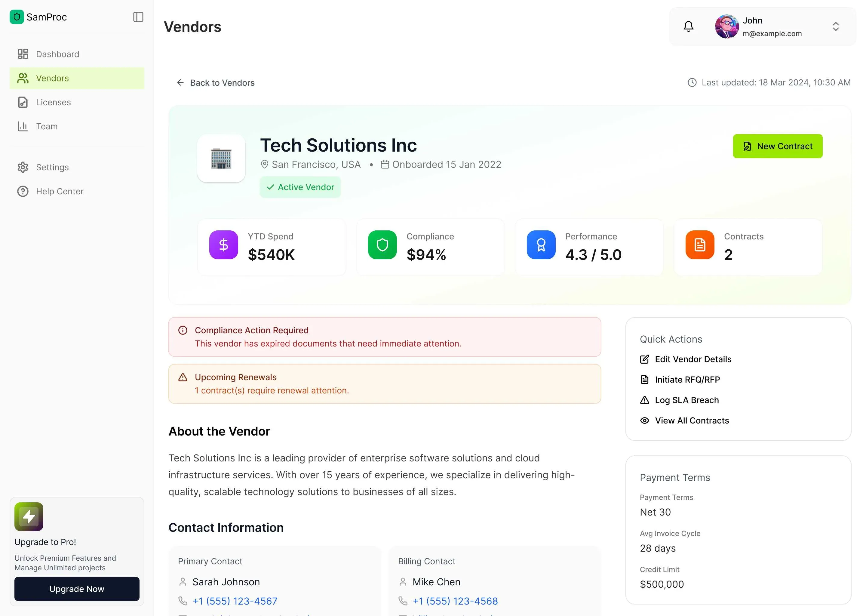The width and height of the screenshot is (866, 616).
Task: Click the onboarded calendar icon
Action: click(x=385, y=164)
